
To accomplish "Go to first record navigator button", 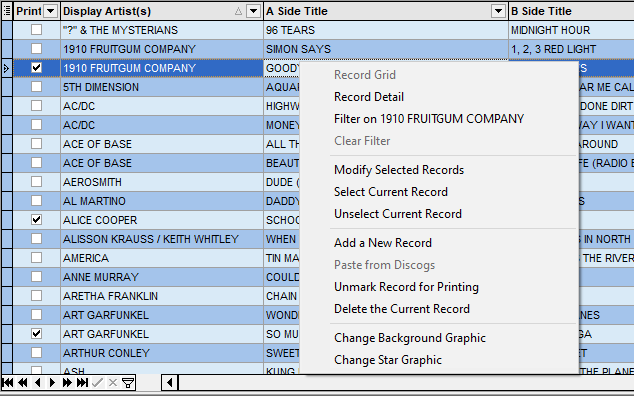I will click(x=8, y=383).
